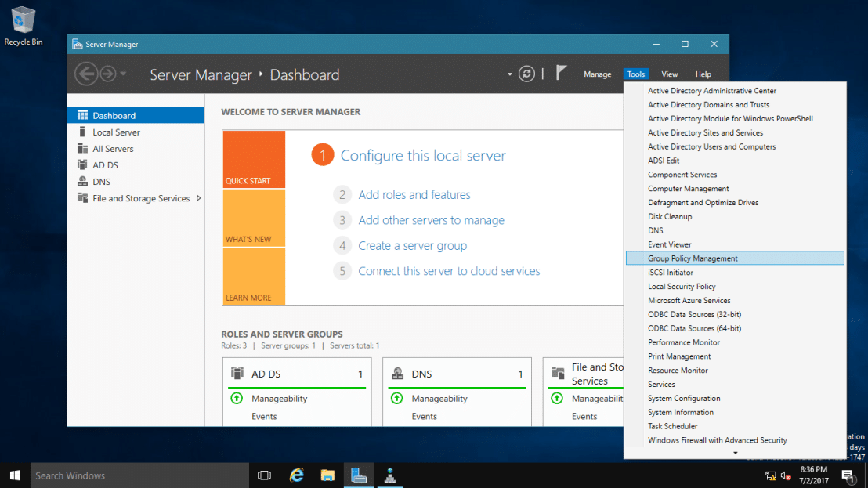Click the Windows Start button
The height and width of the screenshot is (488, 868).
pos(15,475)
